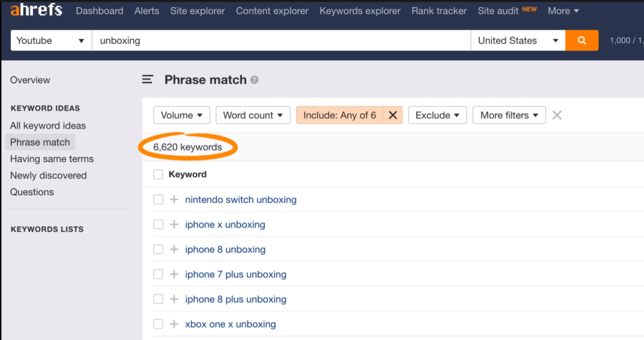
Task: Expand the Volume filter dropdown
Action: pyautogui.click(x=182, y=115)
